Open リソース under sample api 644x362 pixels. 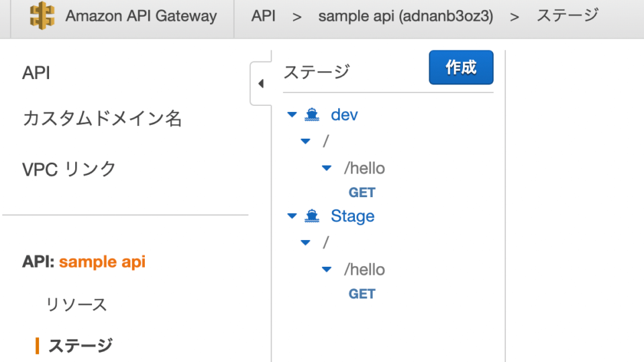[x=76, y=304]
